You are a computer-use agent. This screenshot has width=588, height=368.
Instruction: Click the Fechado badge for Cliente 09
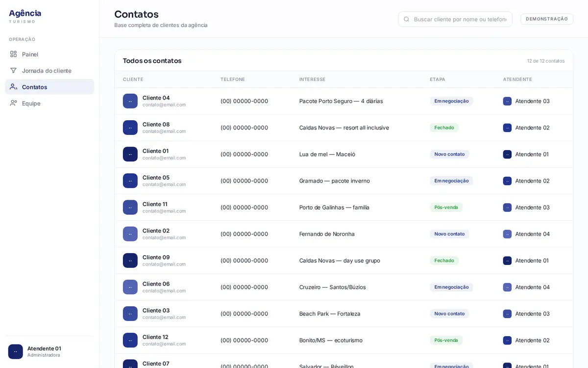coord(444,261)
